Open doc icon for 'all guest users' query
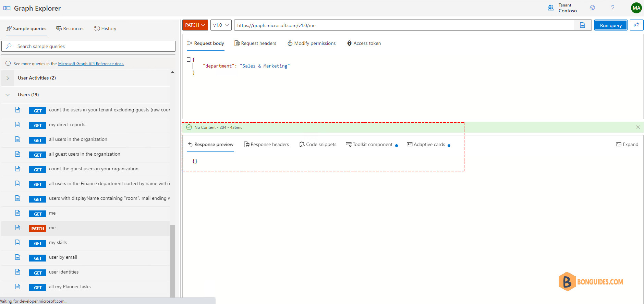 17,154
